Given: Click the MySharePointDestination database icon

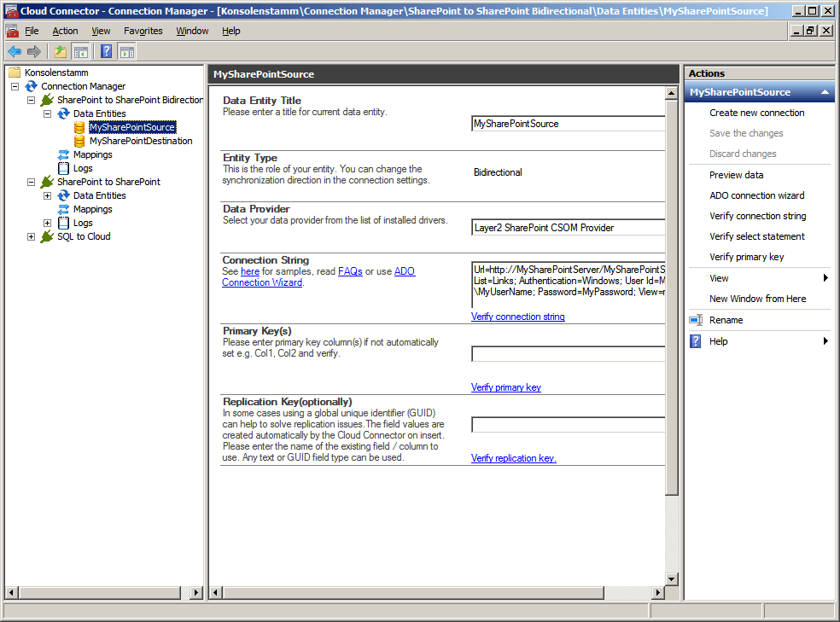Looking at the screenshot, I should 79,142.
